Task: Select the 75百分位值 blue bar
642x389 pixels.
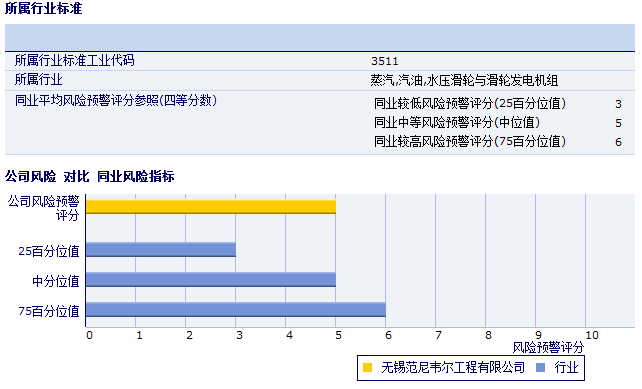Action: (236, 310)
